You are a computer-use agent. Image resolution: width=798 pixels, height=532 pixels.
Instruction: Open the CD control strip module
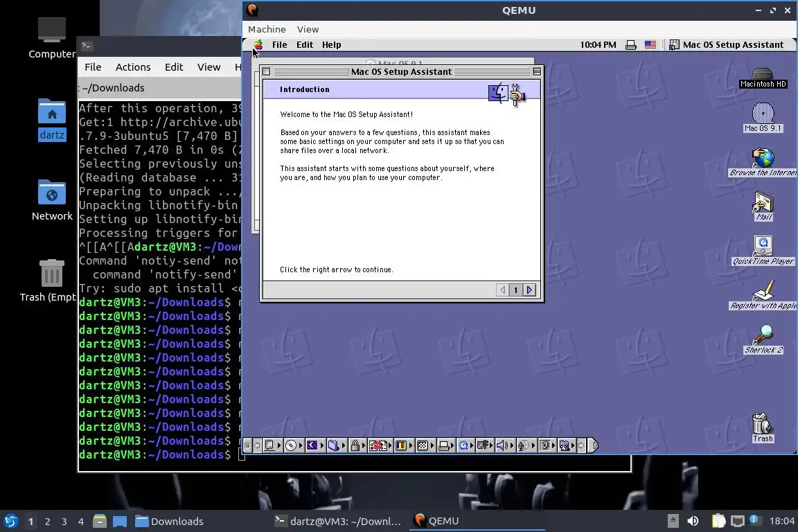click(x=294, y=445)
